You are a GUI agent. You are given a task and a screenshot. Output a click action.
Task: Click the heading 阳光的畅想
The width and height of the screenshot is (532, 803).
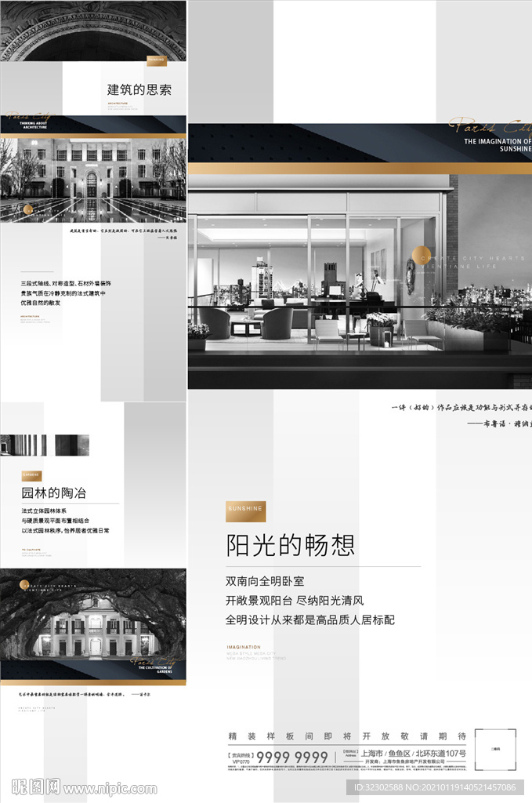290,545
